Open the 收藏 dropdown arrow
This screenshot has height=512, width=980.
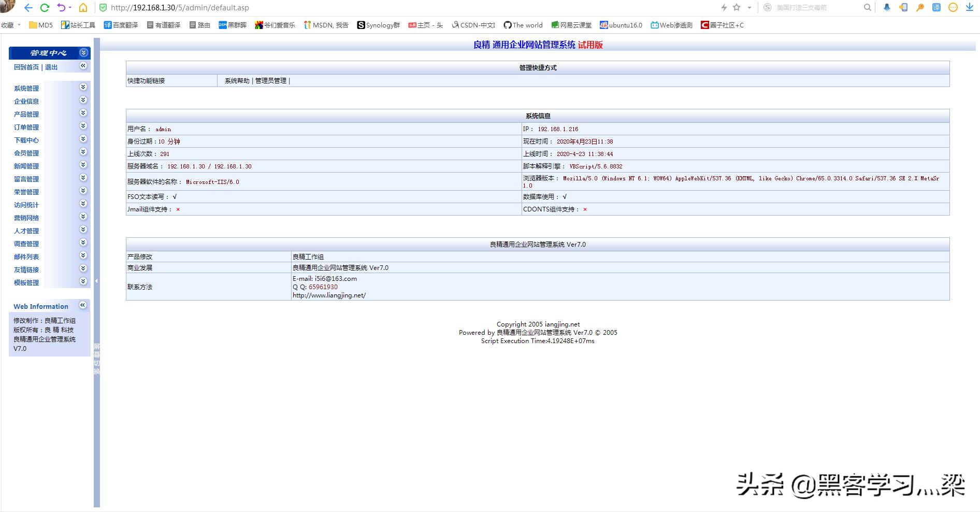20,24
